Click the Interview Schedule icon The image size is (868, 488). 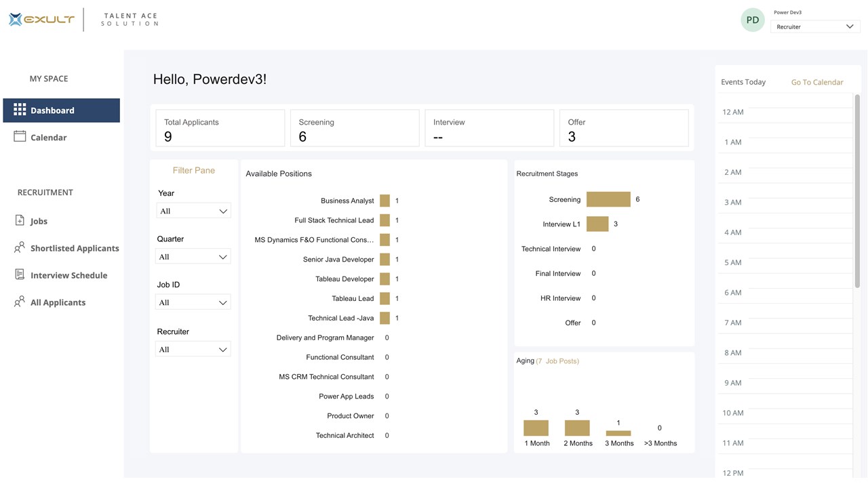(x=20, y=274)
